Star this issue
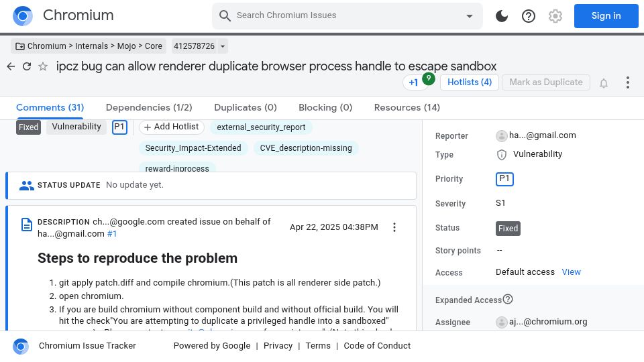 (x=43, y=66)
